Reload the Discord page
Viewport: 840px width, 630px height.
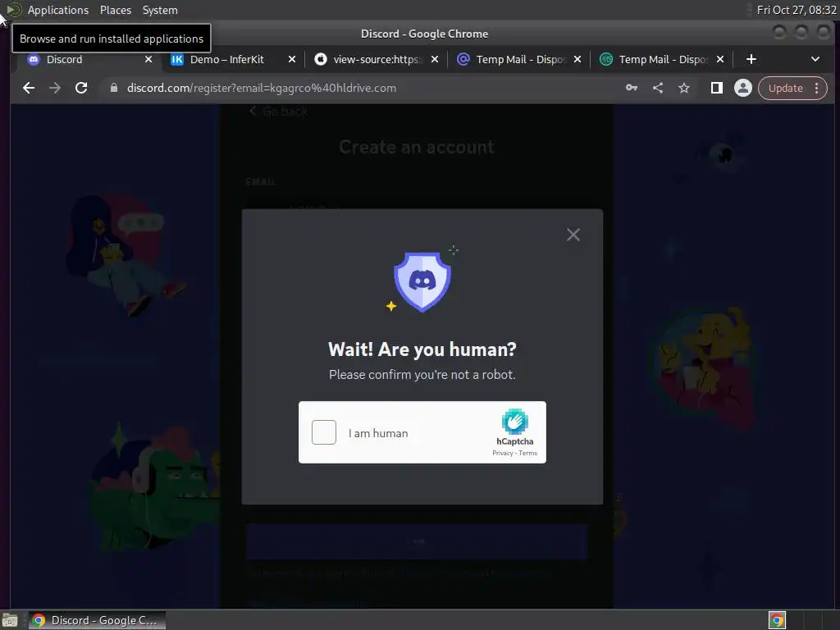coord(81,88)
